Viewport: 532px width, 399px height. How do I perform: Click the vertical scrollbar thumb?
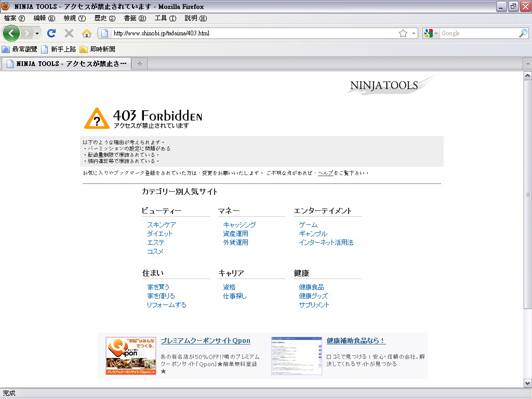tap(528, 194)
